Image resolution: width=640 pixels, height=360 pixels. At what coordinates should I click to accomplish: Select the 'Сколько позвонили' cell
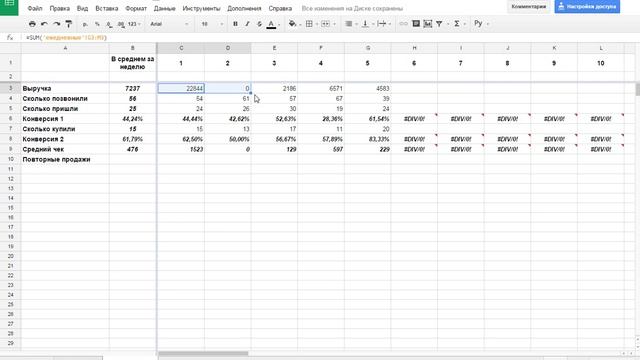point(65,98)
